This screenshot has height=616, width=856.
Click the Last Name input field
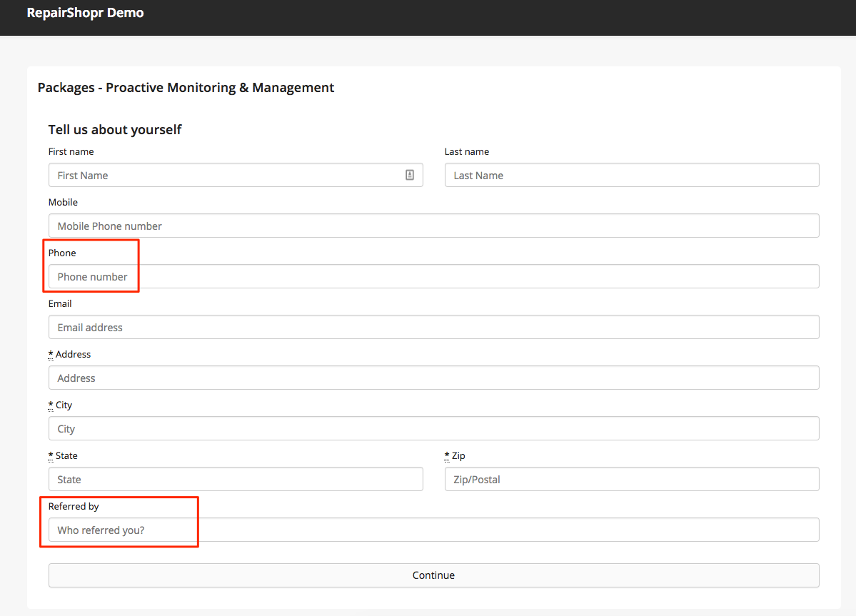pyautogui.click(x=632, y=175)
